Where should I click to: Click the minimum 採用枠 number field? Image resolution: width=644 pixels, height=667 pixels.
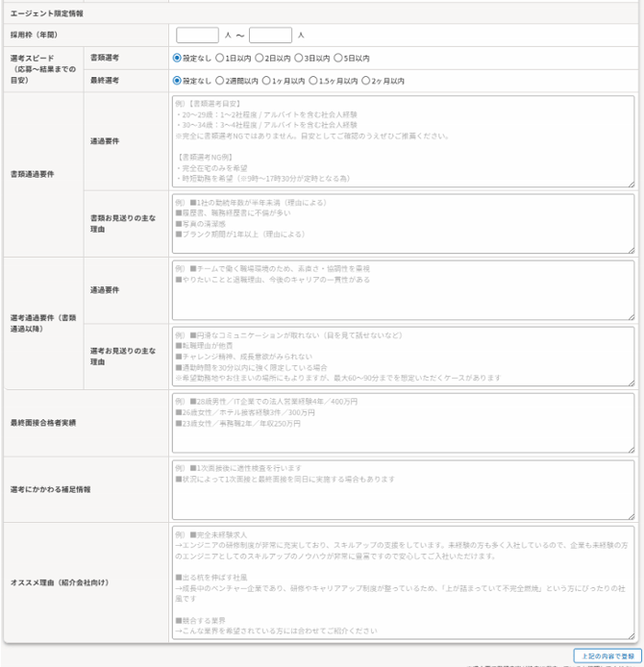click(197, 36)
